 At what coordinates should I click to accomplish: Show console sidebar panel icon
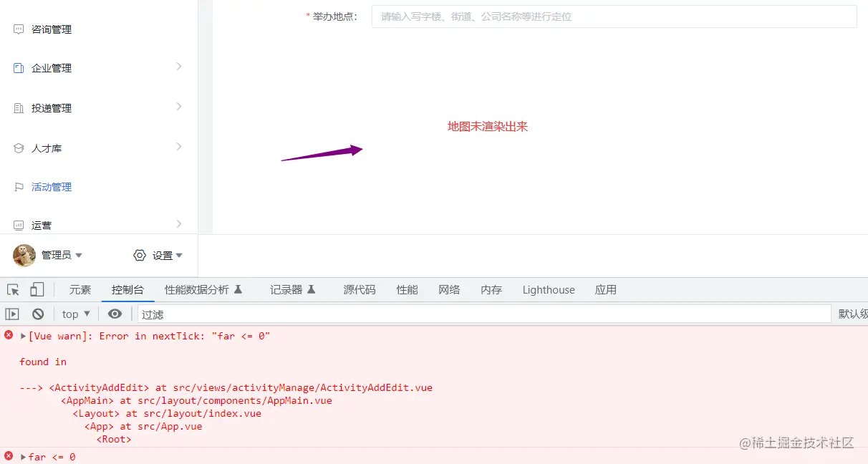pyautogui.click(x=12, y=314)
